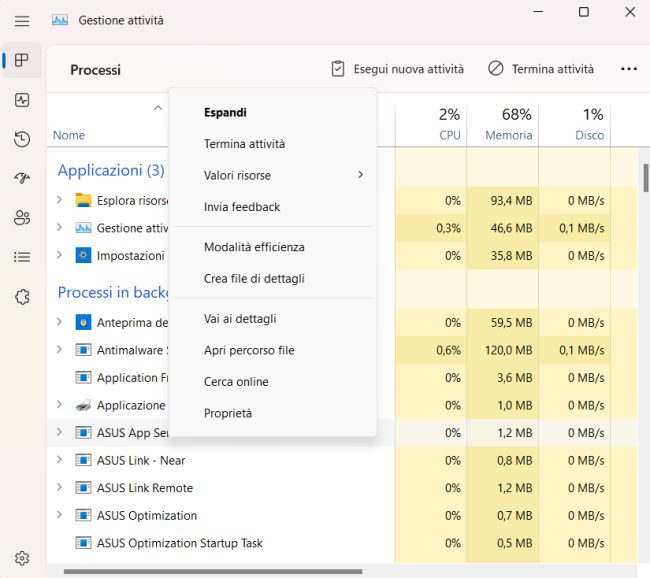Open App history from sidebar
The image size is (650, 578).
click(x=22, y=139)
